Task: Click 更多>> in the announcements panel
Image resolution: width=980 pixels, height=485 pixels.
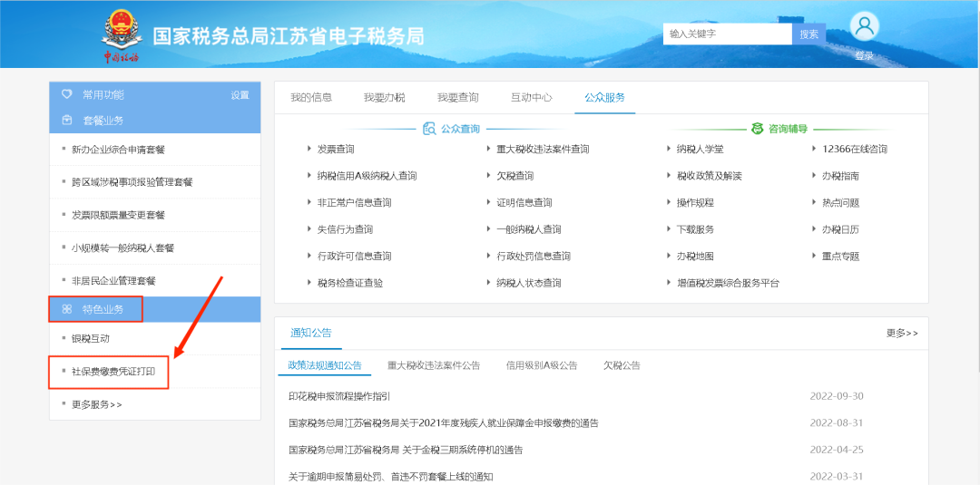Action: coord(902,334)
